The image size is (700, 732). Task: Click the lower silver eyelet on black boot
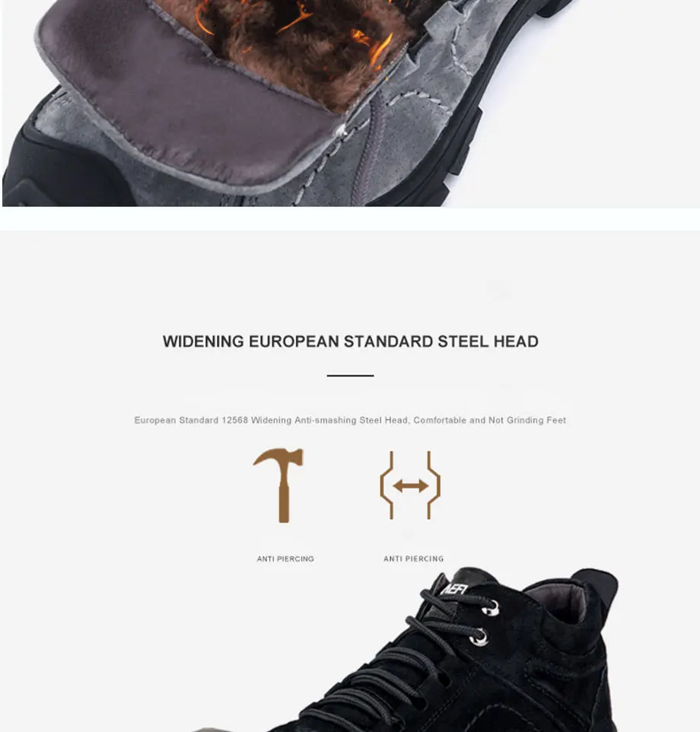coord(479,637)
